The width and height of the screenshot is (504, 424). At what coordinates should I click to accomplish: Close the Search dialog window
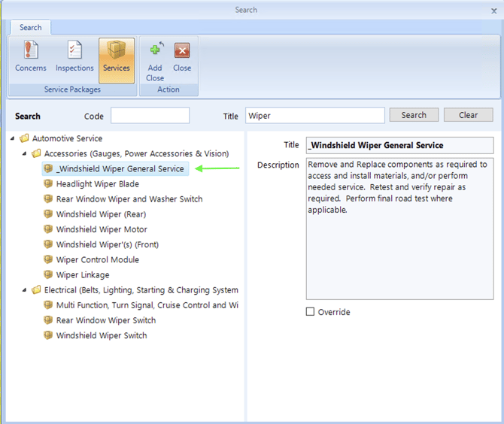pos(494,11)
